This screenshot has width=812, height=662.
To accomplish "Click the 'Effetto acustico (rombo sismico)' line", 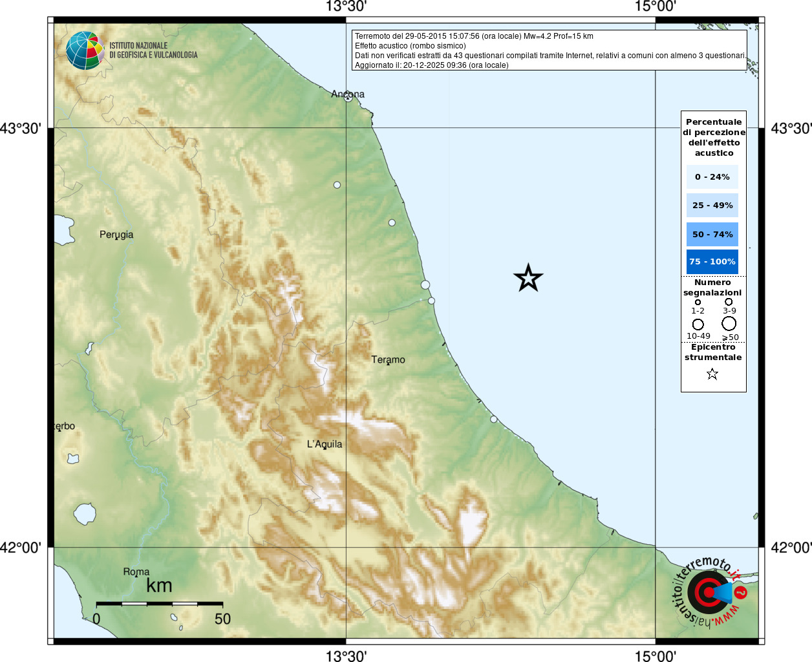I will (x=410, y=46).
